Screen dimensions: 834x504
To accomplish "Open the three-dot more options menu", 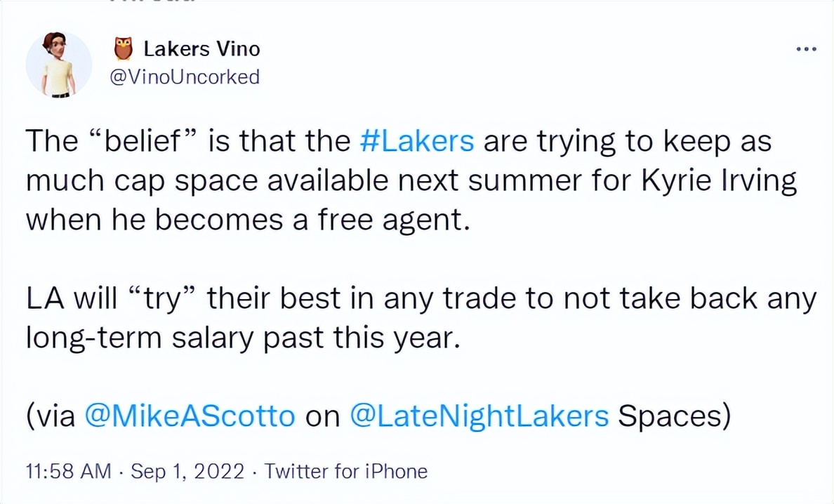I will 806,49.
